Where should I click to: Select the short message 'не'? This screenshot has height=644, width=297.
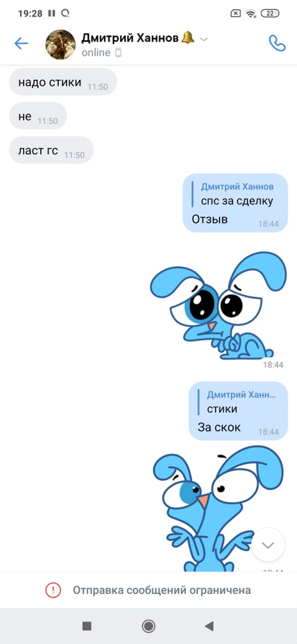click(38, 116)
